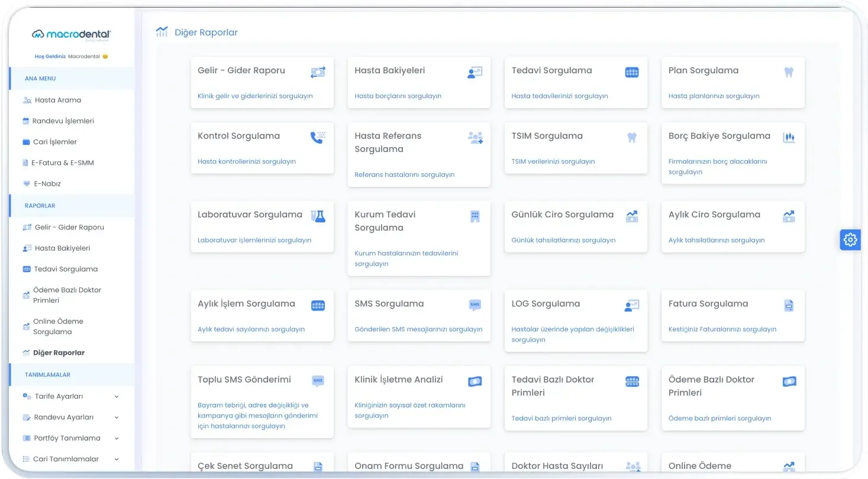Click the keypad icon on Tedavi Sorgulama card
This screenshot has height=479, width=868.
[x=632, y=73]
